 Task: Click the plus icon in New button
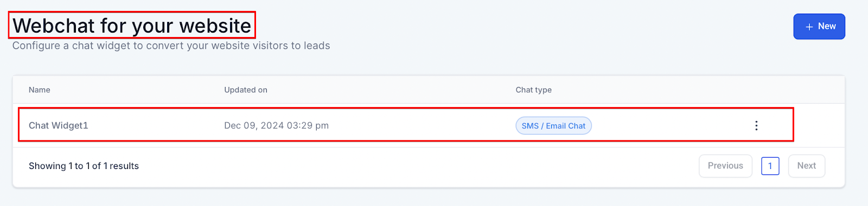click(x=809, y=27)
